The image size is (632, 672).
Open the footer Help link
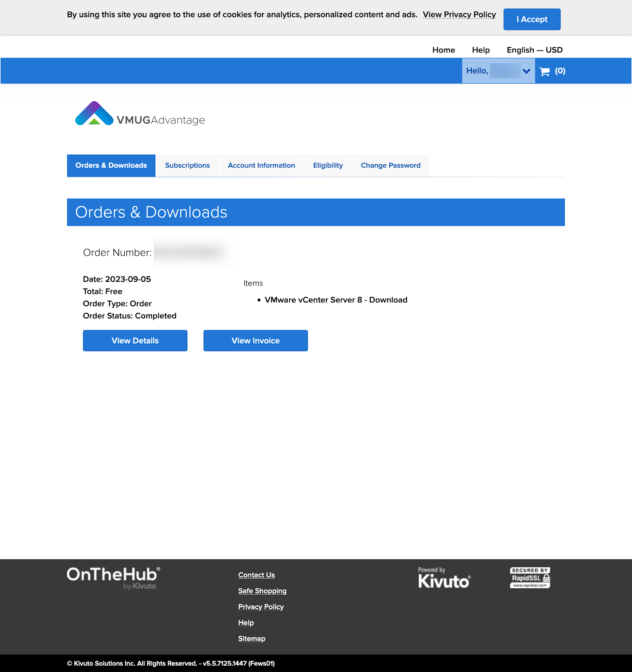[246, 623]
